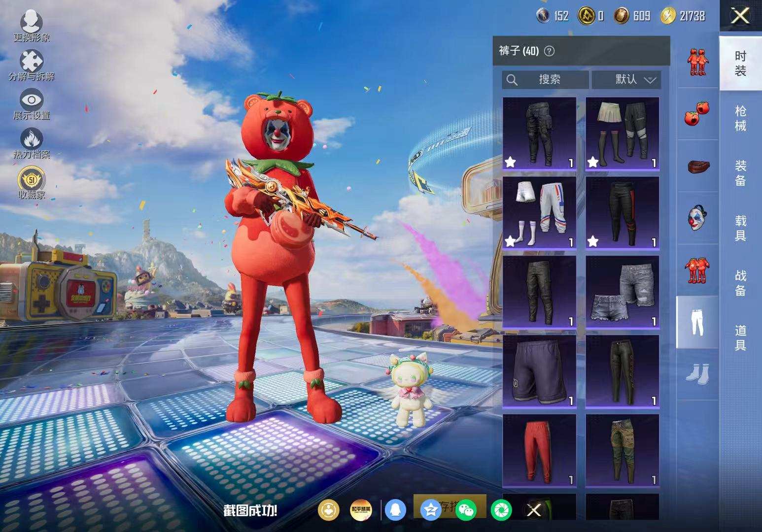Click the white plush cat companion
Viewport: 762px width, 532px height.
(410, 390)
